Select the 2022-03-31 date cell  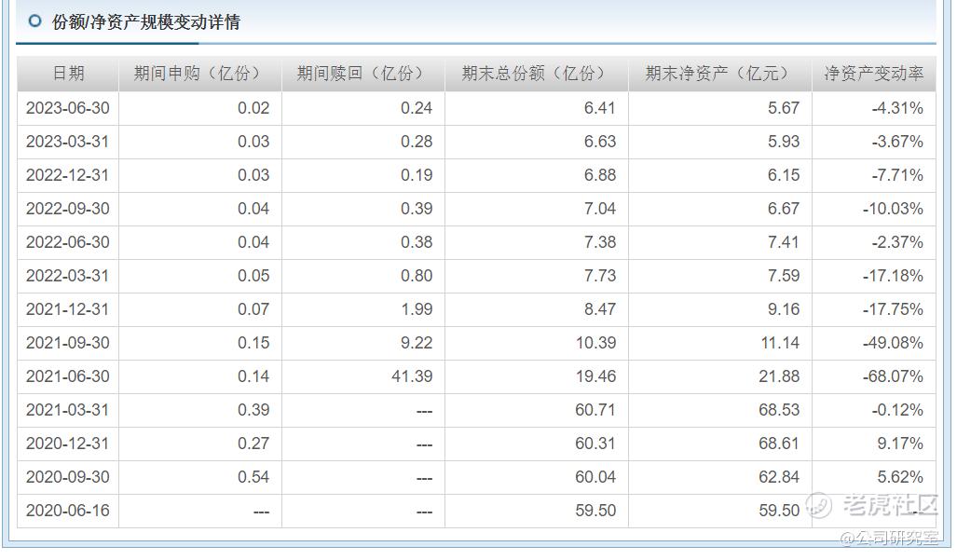point(68,276)
